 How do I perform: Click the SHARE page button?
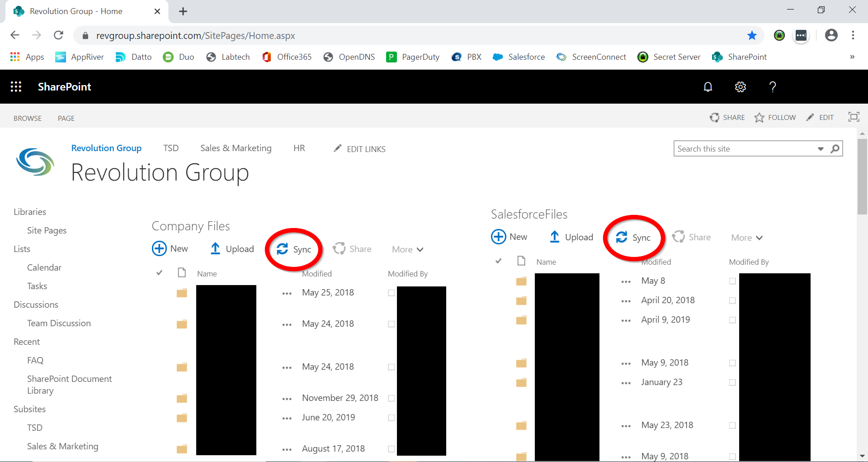(727, 117)
